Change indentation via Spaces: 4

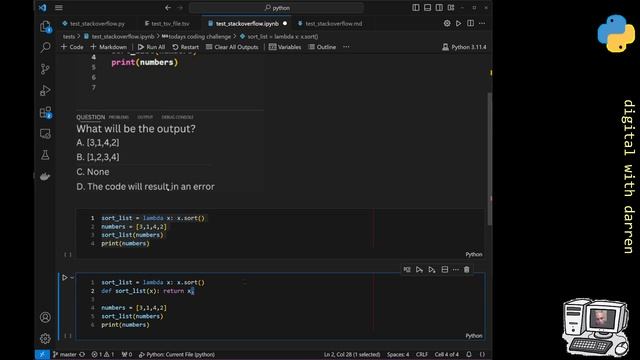(x=398, y=354)
